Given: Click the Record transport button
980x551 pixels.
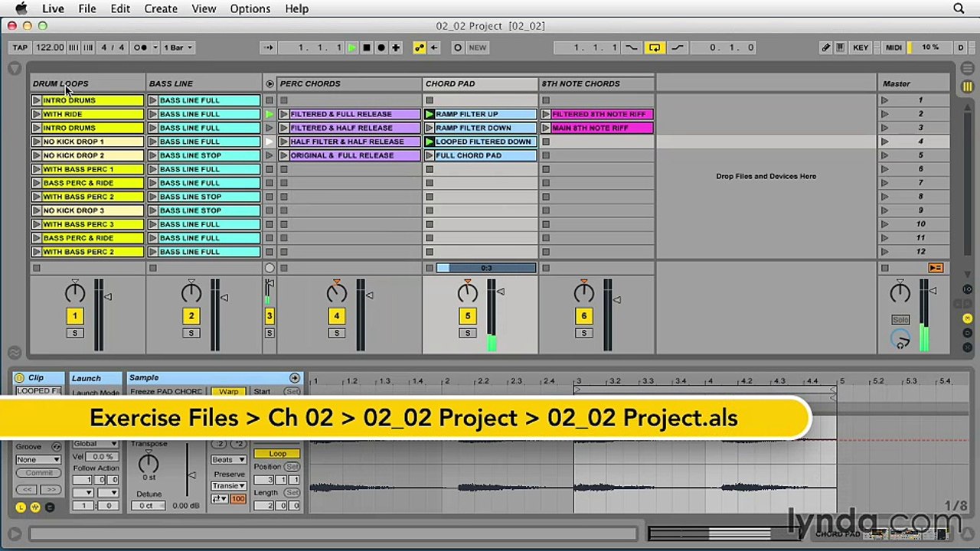Looking at the screenshot, I should 381,47.
